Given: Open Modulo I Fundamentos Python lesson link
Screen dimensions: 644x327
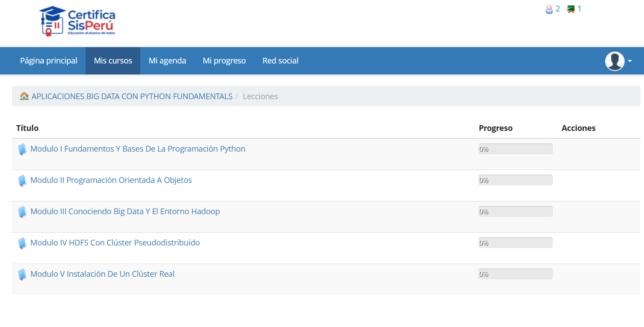Looking at the screenshot, I should pyautogui.click(x=138, y=149).
